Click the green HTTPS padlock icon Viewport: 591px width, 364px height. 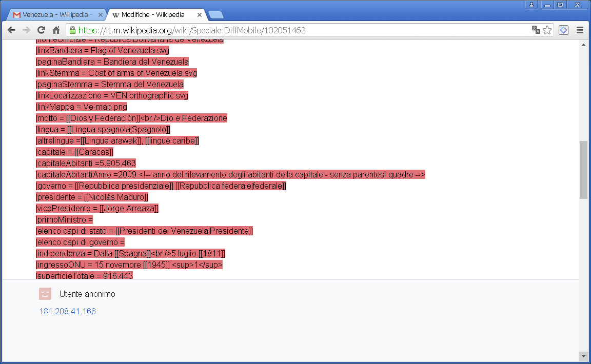pos(72,30)
